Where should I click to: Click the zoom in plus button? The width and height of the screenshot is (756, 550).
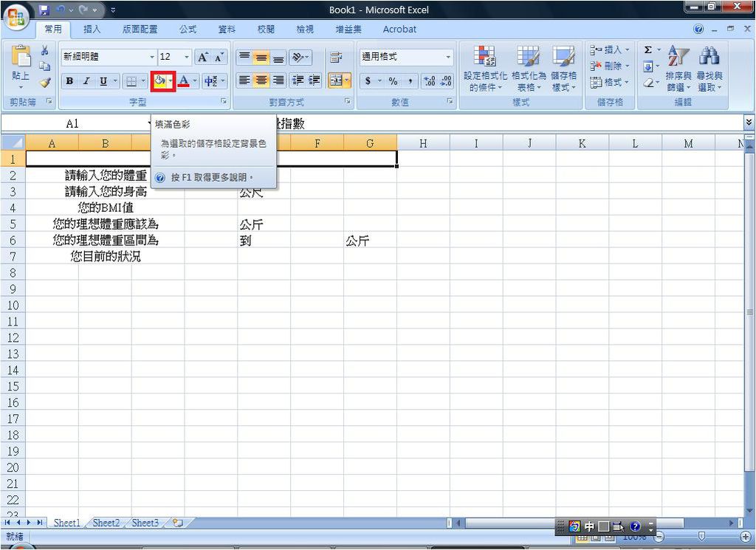pos(746,537)
